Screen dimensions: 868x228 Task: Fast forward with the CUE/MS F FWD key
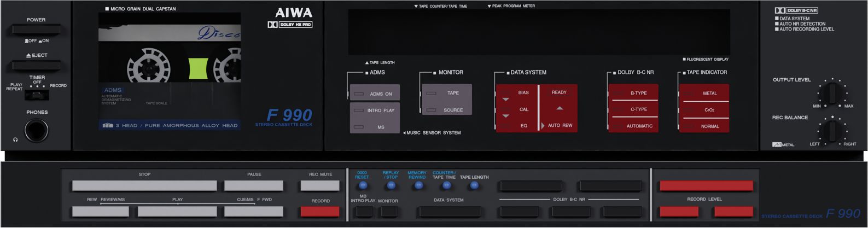click(254, 211)
